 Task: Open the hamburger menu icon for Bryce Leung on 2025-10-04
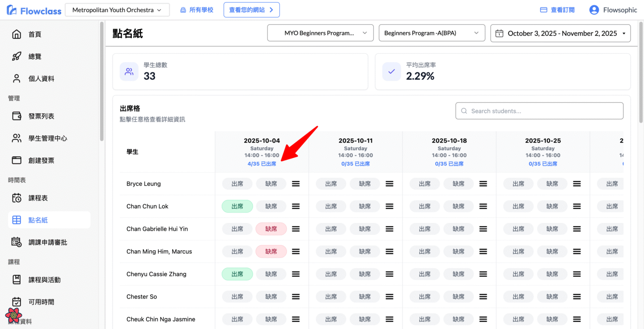point(296,184)
